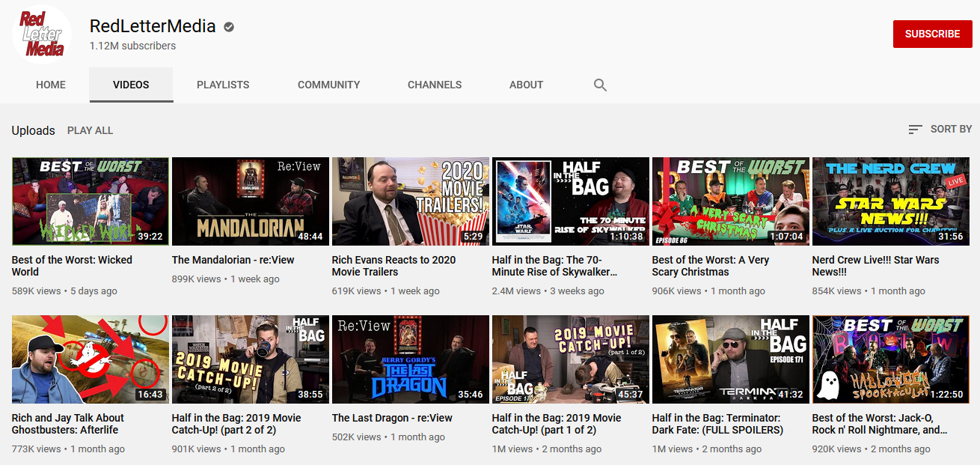This screenshot has width=980, height=465.
Task: Open the SORT BY dropdown
Action: pos(940,130)
